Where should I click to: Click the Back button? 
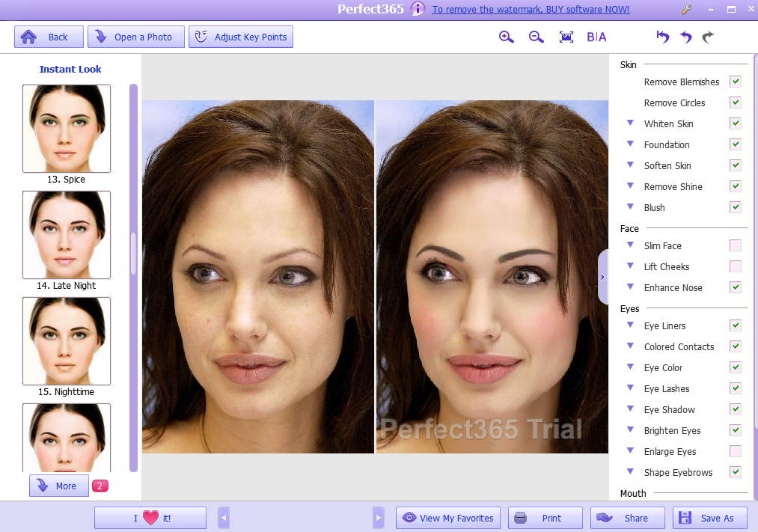point(49,37)
